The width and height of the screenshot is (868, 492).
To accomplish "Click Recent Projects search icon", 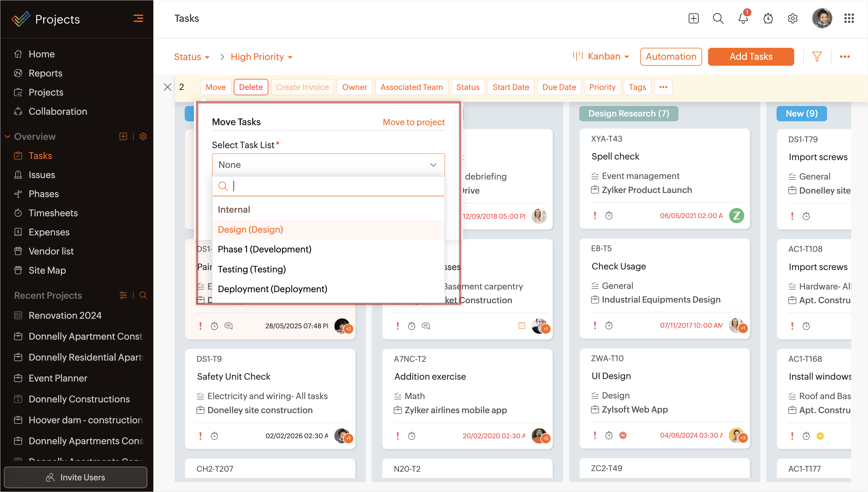I will pyautogui.click(x=143, y=295).
